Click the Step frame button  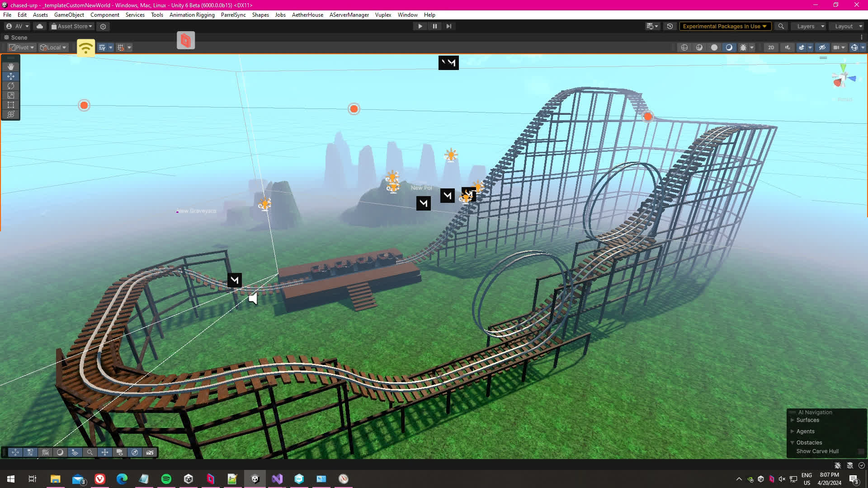click(x=448, y=26)
